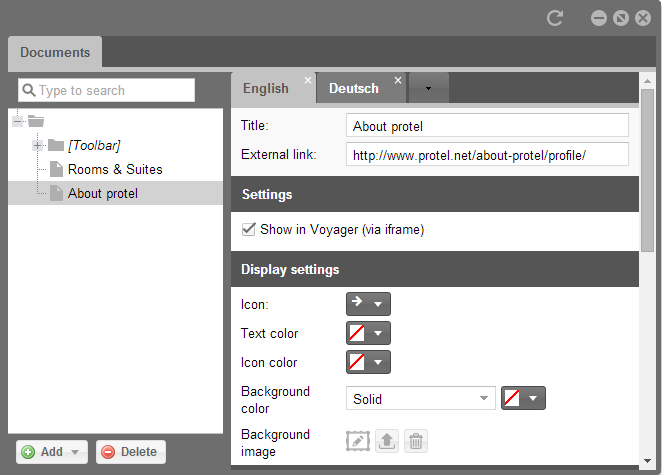Click the Add button

click(x=52, y=452)
